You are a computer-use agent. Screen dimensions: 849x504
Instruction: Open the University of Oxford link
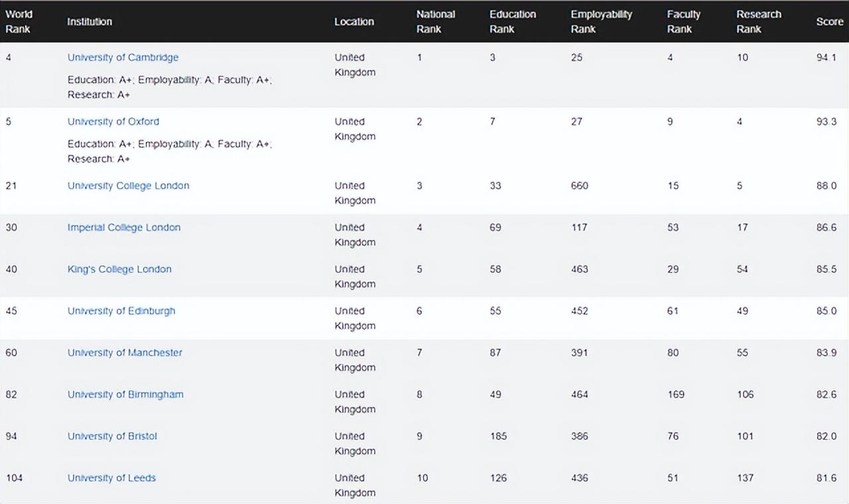tap(113, 122)
